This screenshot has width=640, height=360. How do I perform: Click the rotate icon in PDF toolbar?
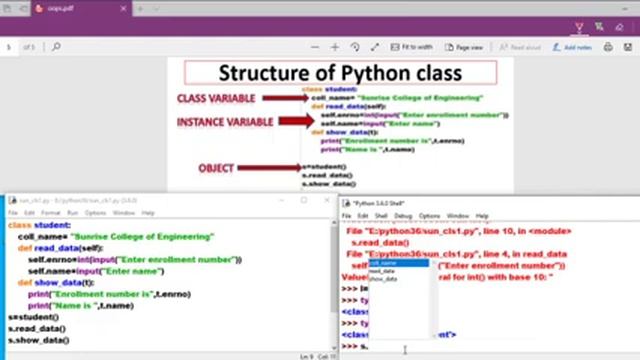pyautogui.click(x=355, y=47)
